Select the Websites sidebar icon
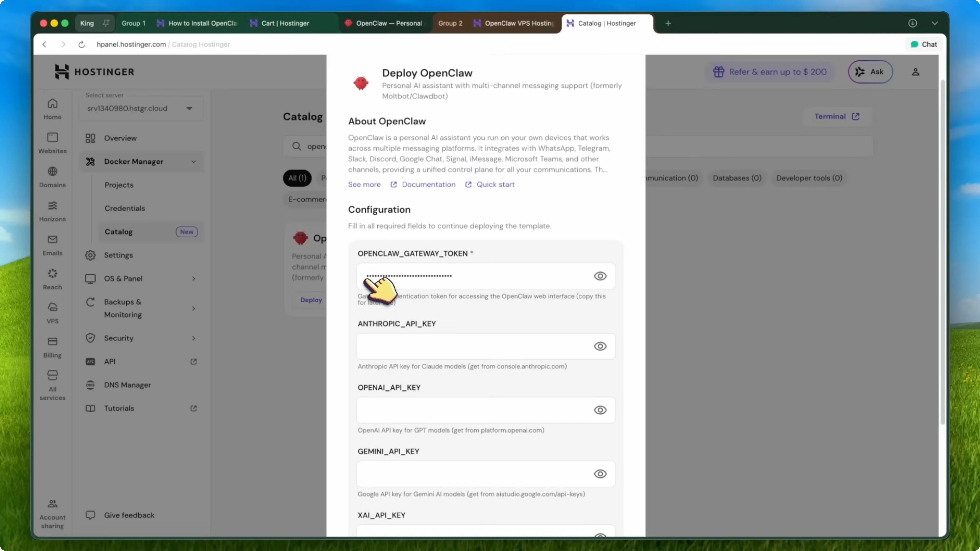The width and height of the screenshot is (980, 551). click(x=52, y=143)
